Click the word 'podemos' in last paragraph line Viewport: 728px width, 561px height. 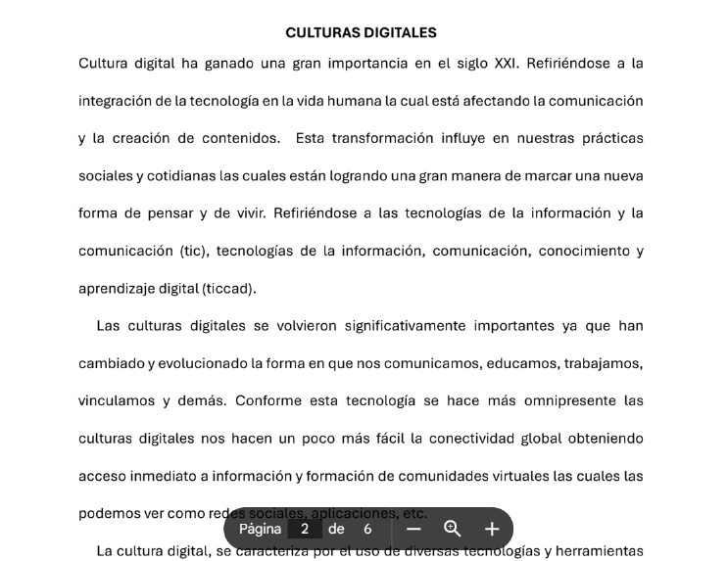[109, 514]
